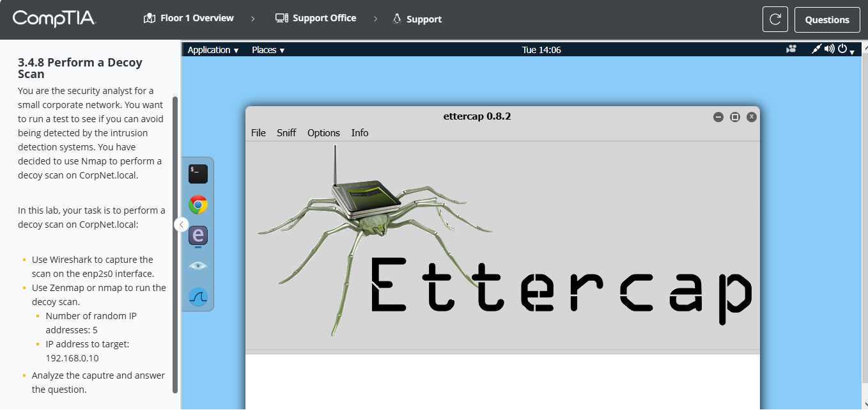Click the Tue 14:06 clock display
This screenshot has width=868, height=410.
coord(541,49)
